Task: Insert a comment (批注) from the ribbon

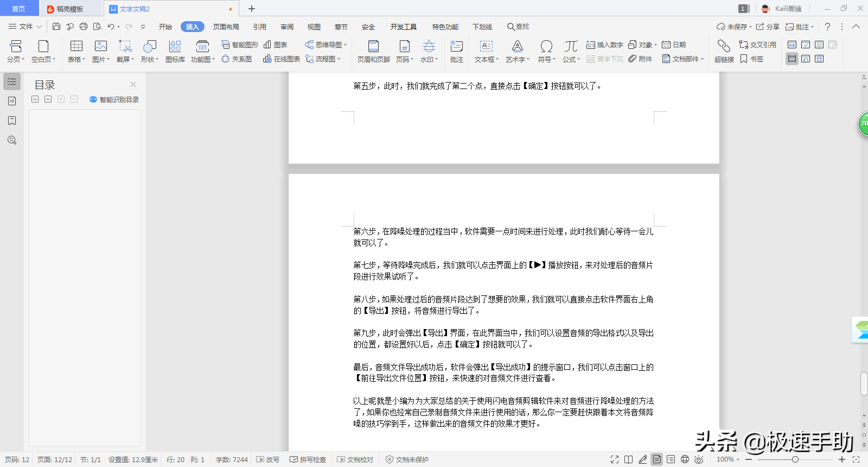Action: pos(457,52)
